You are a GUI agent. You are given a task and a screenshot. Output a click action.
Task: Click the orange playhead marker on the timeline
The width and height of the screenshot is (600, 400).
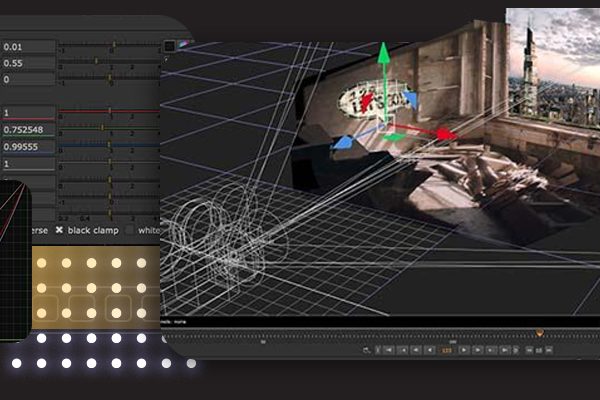(x=540, y=333)
